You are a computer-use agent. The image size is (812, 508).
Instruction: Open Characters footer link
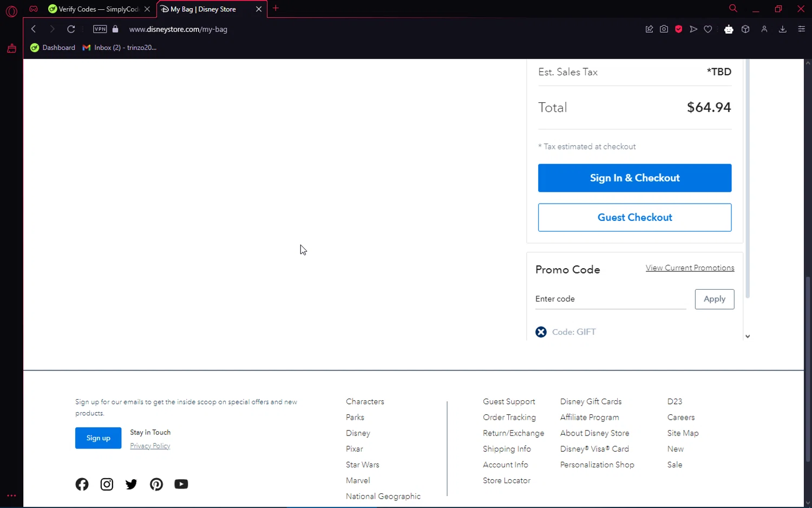click(x=365, y=401)
